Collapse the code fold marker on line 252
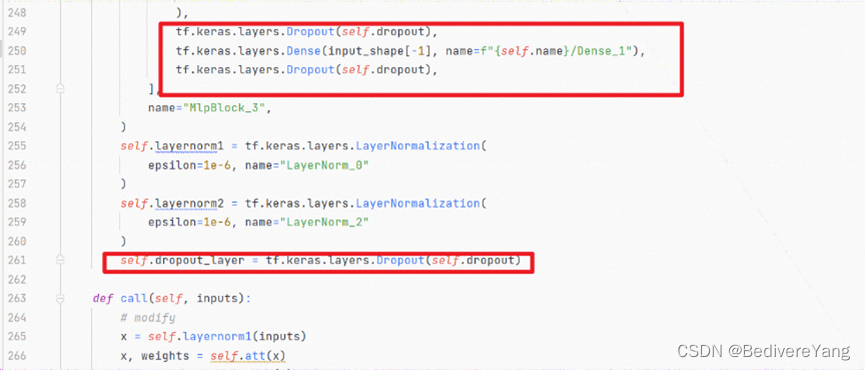The height and width of the screenshot is (370, 865). point(61,88)
